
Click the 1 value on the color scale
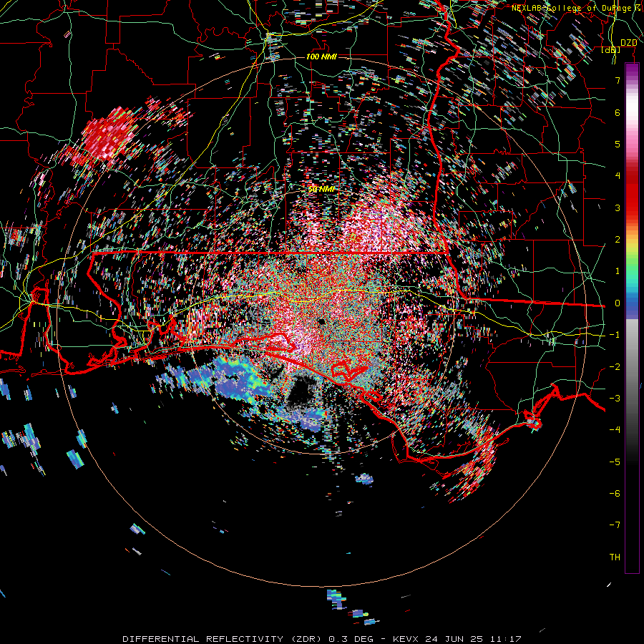[x=618, y=271]
